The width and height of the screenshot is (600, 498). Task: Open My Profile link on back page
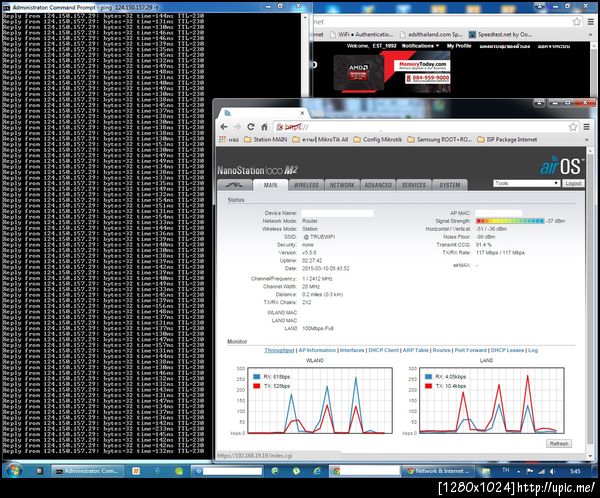(459, 46)
